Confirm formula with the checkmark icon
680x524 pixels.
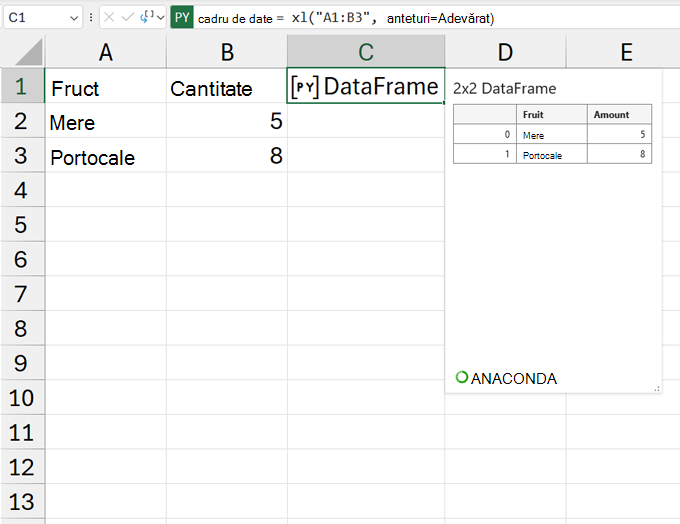click(x=128, y=17)
